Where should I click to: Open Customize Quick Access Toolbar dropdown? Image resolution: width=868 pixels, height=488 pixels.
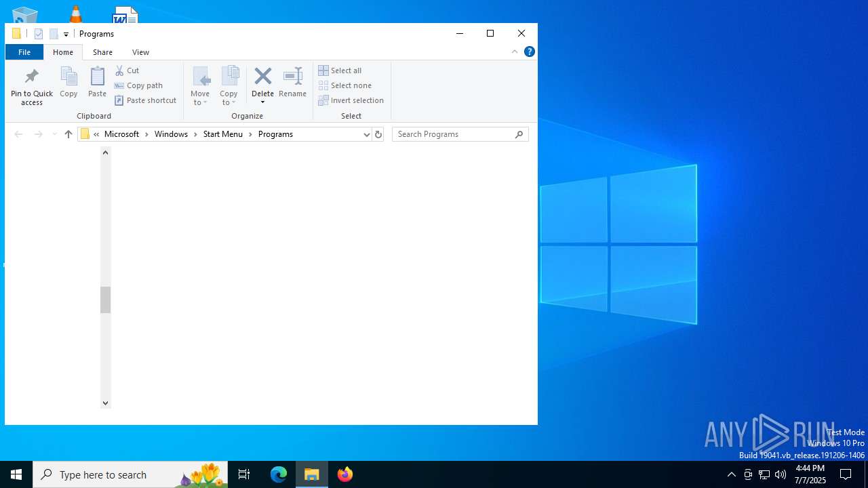click(66, 34)
